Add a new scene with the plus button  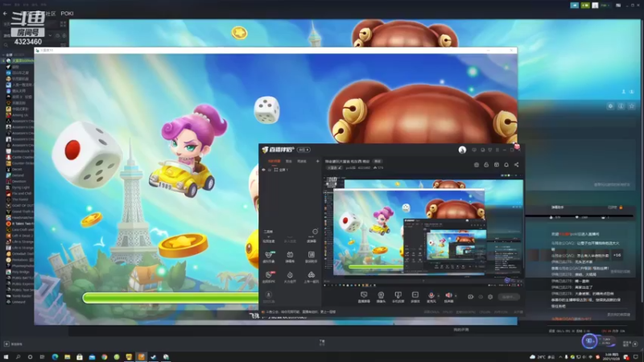[x=317, y=162]
